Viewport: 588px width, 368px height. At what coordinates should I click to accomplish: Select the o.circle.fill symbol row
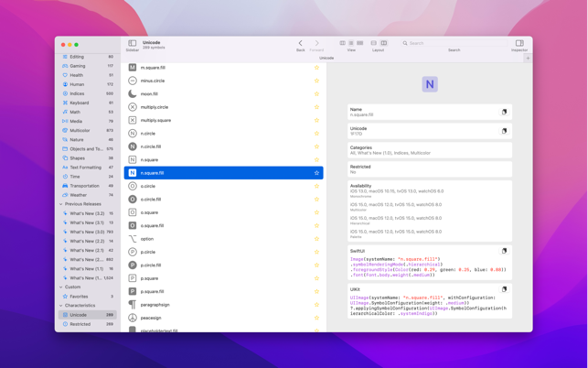223,199
